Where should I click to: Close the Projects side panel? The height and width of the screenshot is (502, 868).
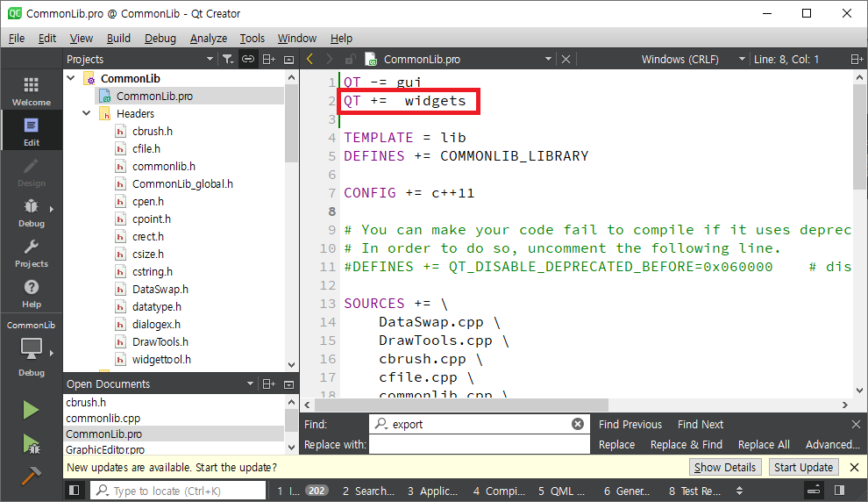point(289,60)
